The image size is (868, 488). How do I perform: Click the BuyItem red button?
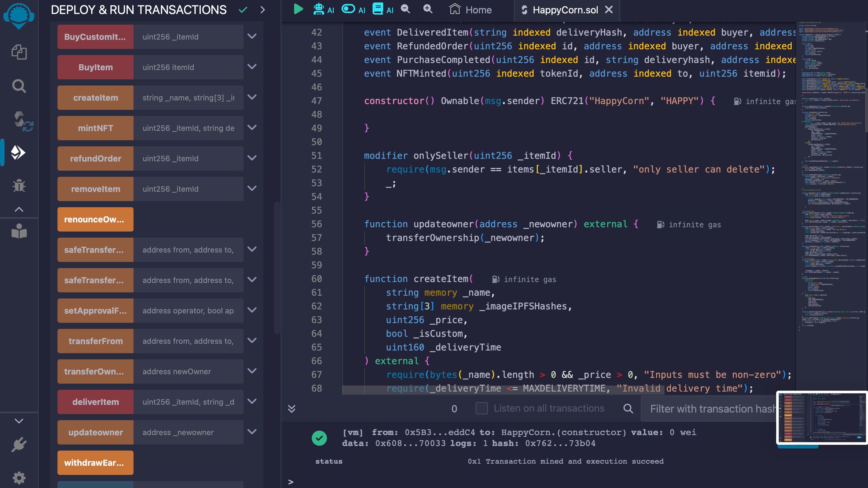95,67
